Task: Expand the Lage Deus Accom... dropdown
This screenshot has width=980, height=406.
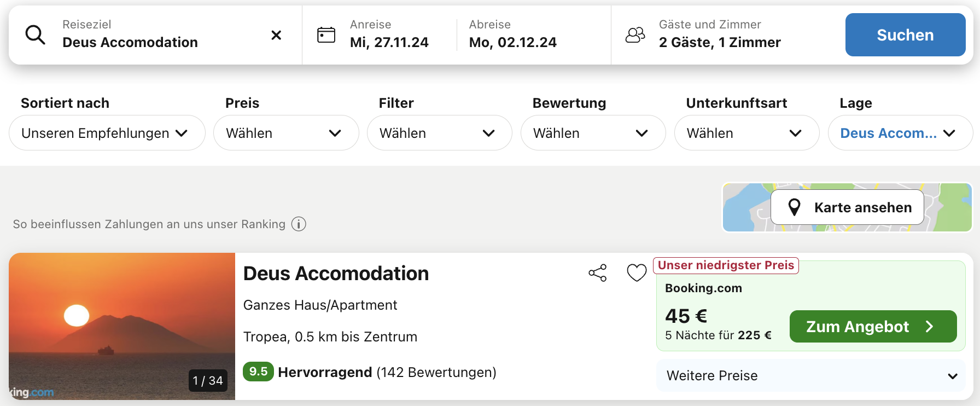Action: (x=901, y=133)
